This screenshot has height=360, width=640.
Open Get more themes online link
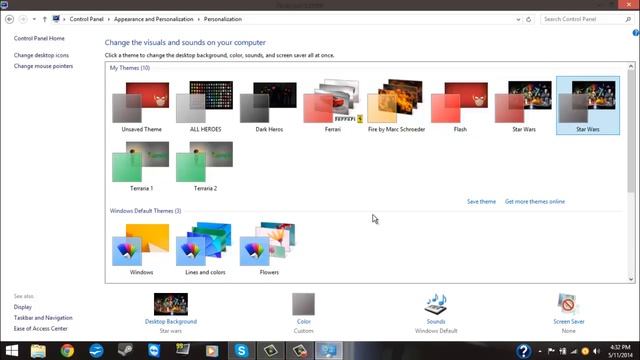tap(535, 202)
